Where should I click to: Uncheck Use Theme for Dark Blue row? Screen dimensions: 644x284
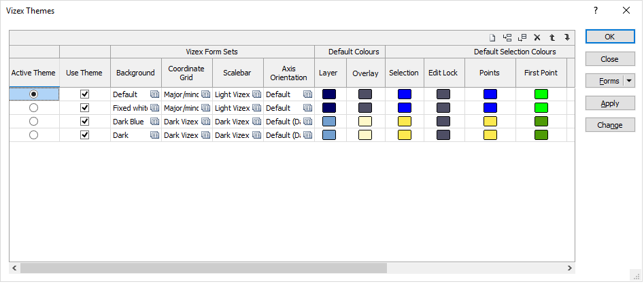pyautogui.click(x=84, y=122)
